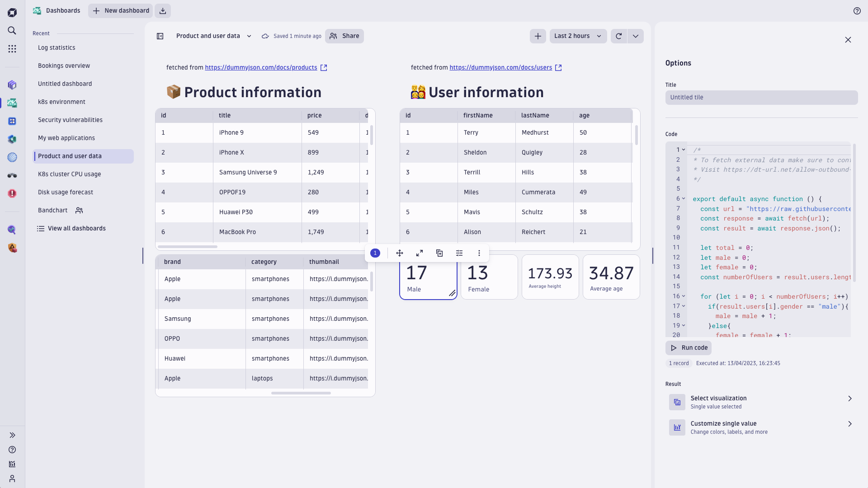
Task: Click the download dashboard icon in the toolbar
Action: pos(163,11)
